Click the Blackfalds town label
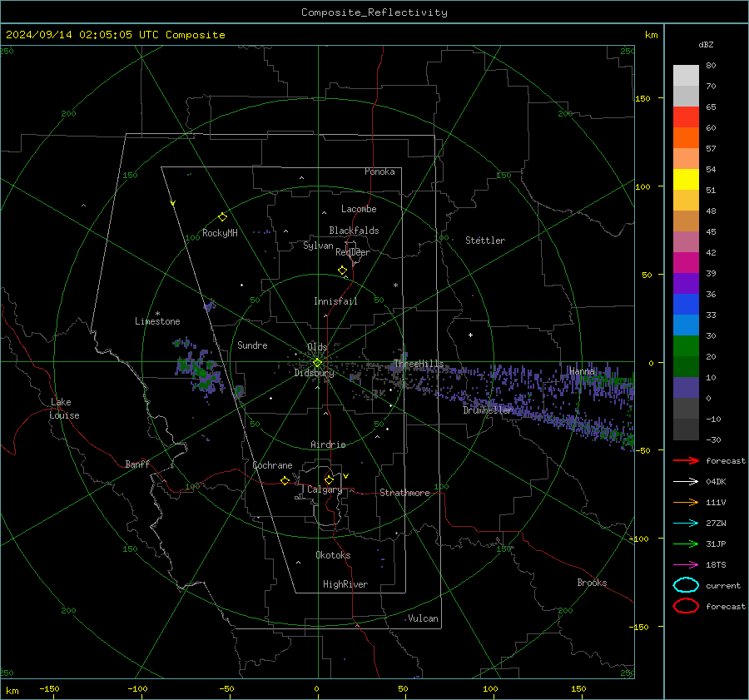The image size is (749, 700). click(354, 231)
